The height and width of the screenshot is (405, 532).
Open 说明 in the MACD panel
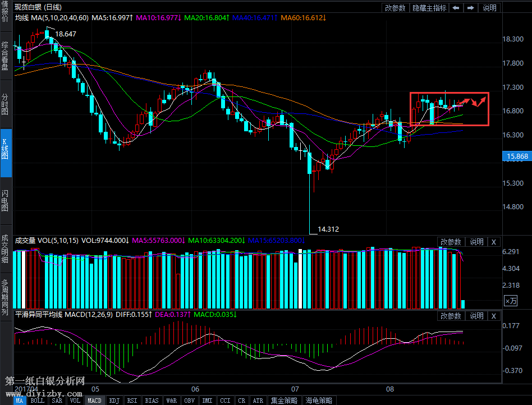[x=476, y=316]
